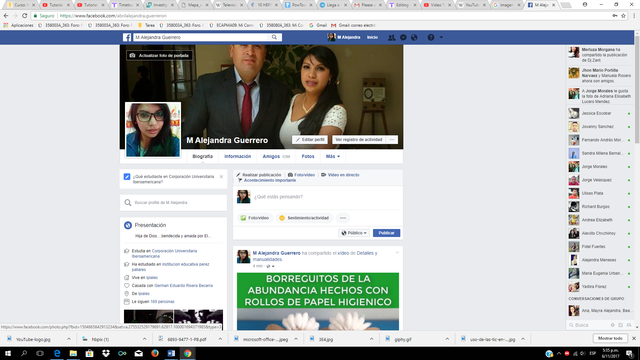This screenshot has height=360, width=640.
Task: Open Gmail bookmark in bookmarks bar
Action: coord(318,25)
